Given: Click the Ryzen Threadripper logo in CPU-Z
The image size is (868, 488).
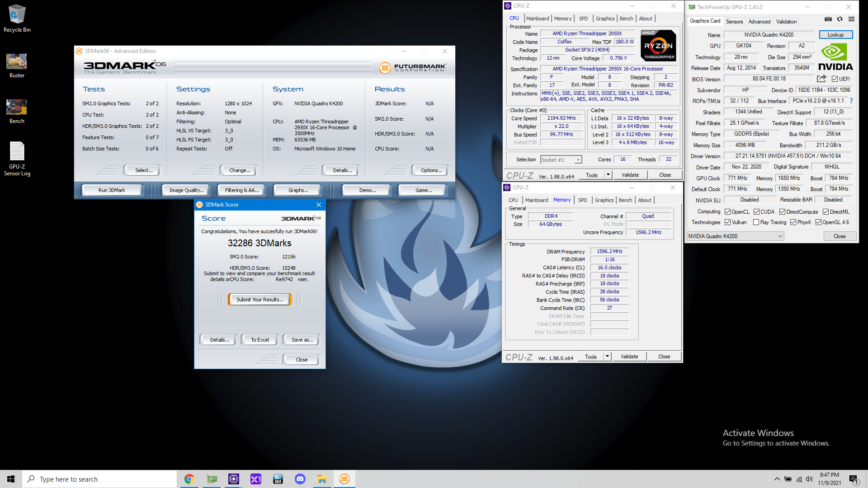Looking at the screenshot, I should click(659, 45).
